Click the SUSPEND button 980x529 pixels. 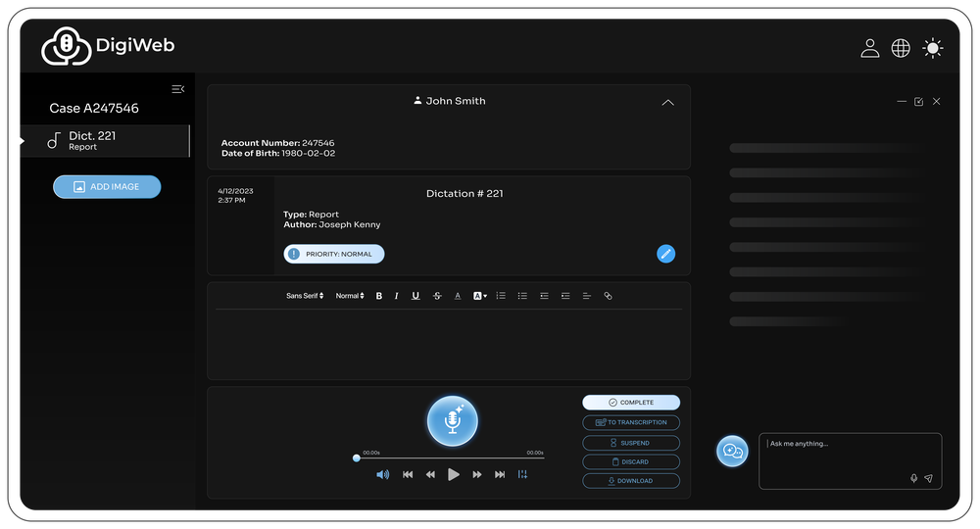coord(631,443)
